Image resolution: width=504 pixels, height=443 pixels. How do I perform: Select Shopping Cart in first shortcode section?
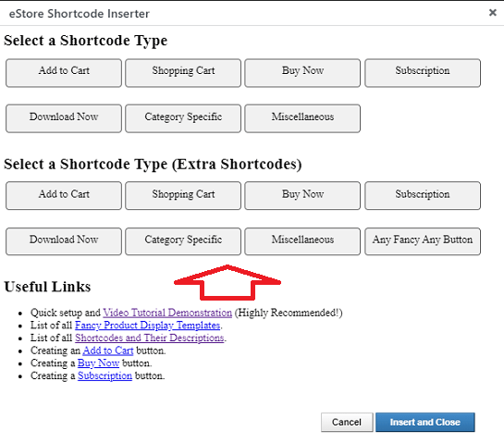tap(183, 73)
